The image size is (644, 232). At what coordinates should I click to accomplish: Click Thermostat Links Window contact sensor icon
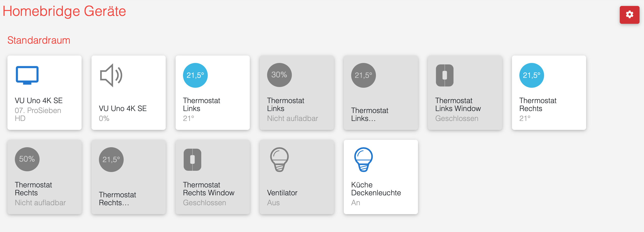tap(444, 75)
